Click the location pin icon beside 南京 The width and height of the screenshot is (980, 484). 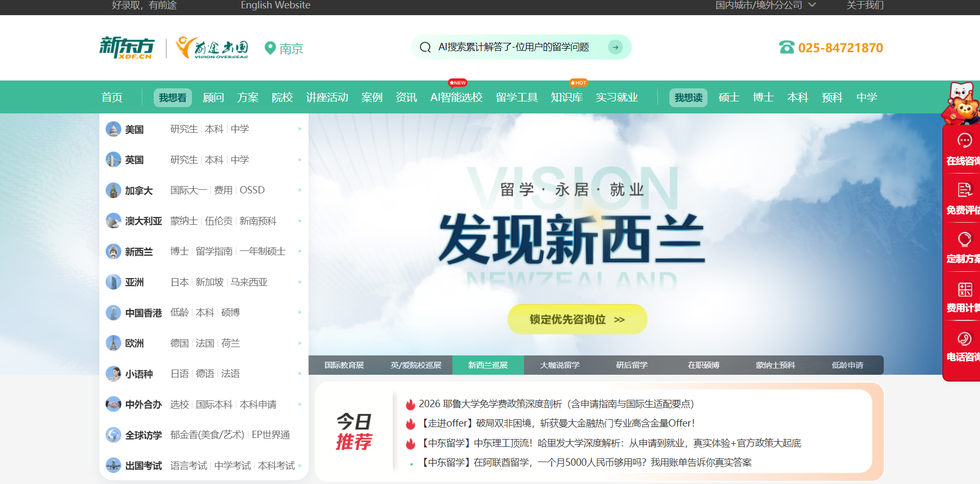[270, 48]
